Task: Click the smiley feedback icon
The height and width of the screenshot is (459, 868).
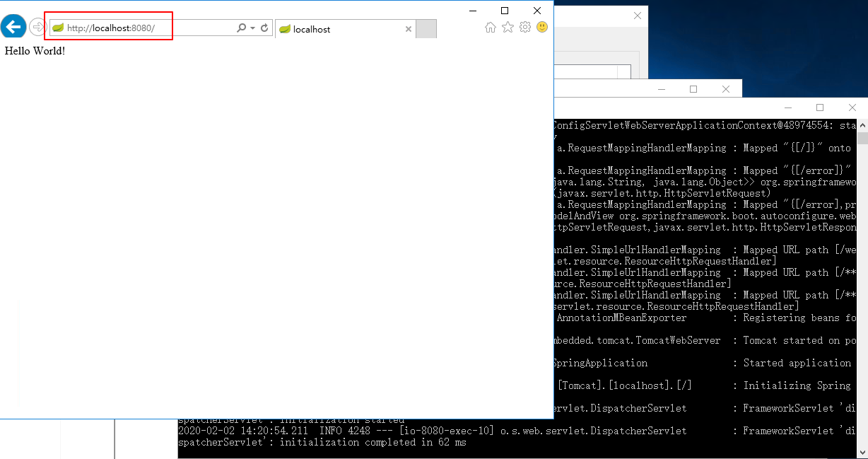Action: (542, 27)
